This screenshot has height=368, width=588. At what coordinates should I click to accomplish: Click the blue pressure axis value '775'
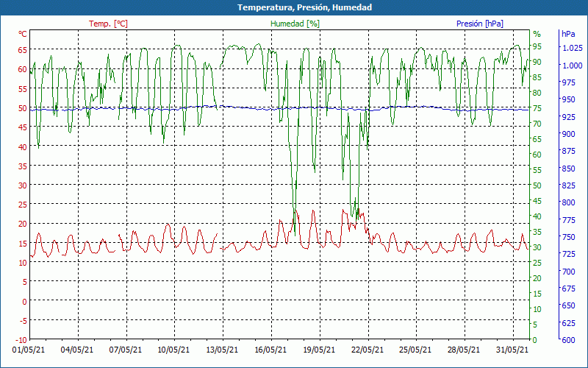(x=567, y=219)
